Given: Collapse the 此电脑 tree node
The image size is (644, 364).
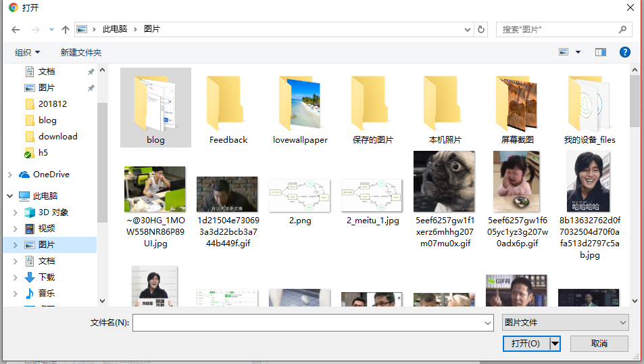Looking at the screenshot, I should [10, 196].
